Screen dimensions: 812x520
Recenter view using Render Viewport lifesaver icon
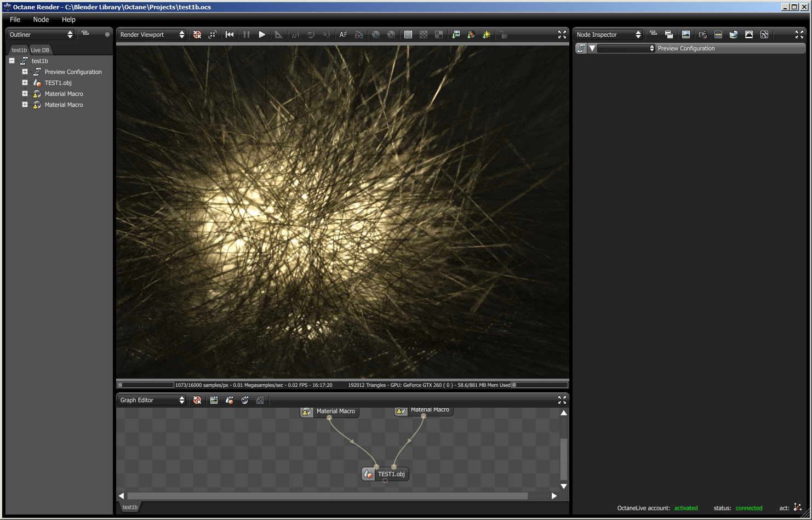pos(197,35)
